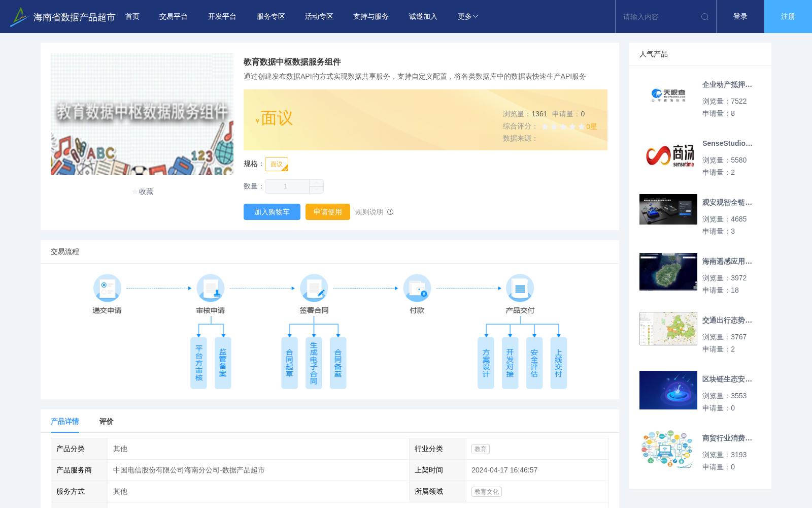Click the 方案设计 sub-step box
This screenshot has height=508, width=812.
click(486, 363)
